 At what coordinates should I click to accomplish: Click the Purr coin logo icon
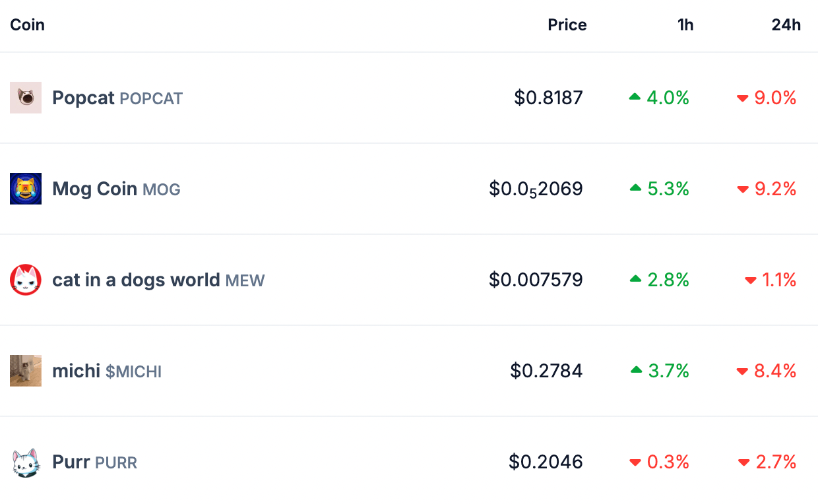tap(26, 462)
